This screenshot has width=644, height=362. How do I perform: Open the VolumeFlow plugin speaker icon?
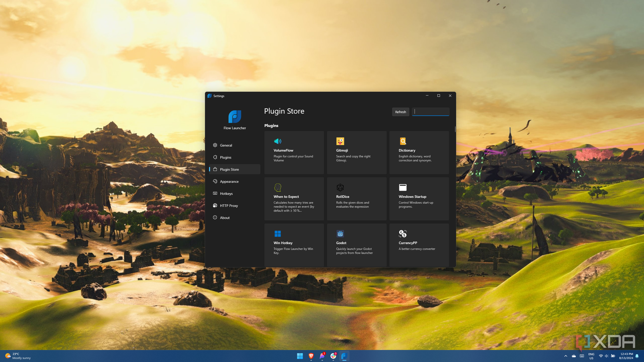pyautogui.click(x=277, y=141)
